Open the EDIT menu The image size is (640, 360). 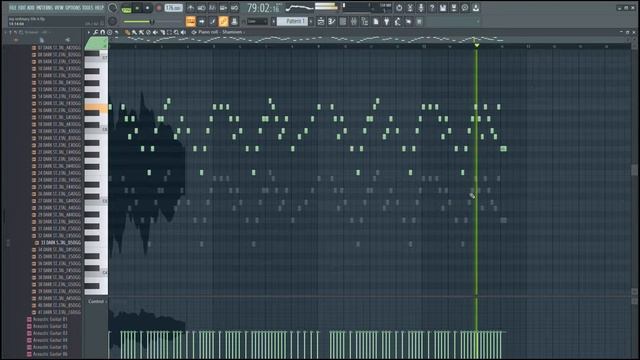(x=22, y=8)
